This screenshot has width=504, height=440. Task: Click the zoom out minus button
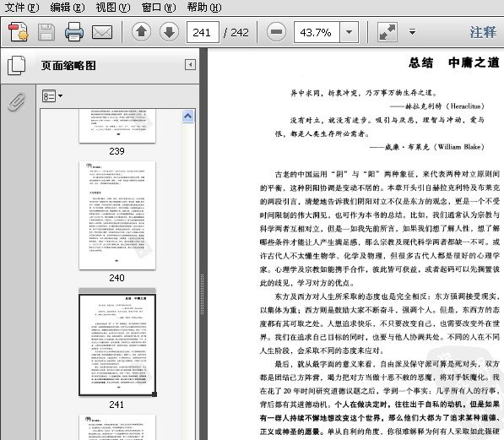click(276, 32)
